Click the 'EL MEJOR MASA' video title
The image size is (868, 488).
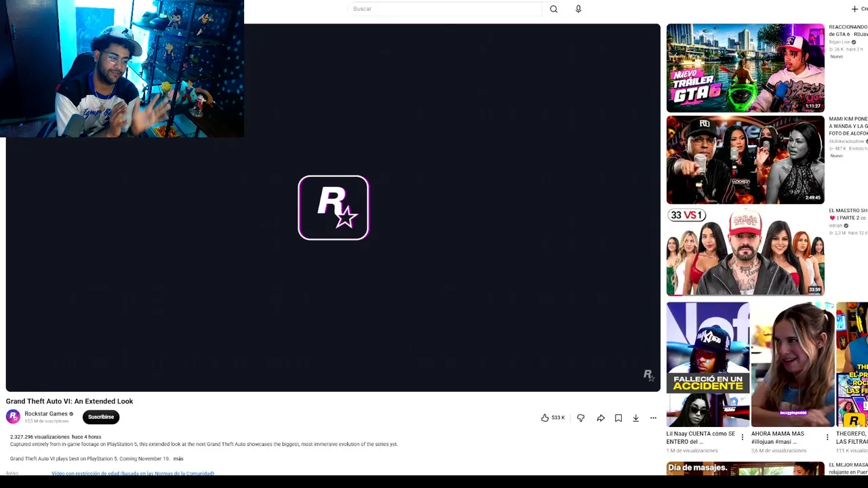pos(848,468)
